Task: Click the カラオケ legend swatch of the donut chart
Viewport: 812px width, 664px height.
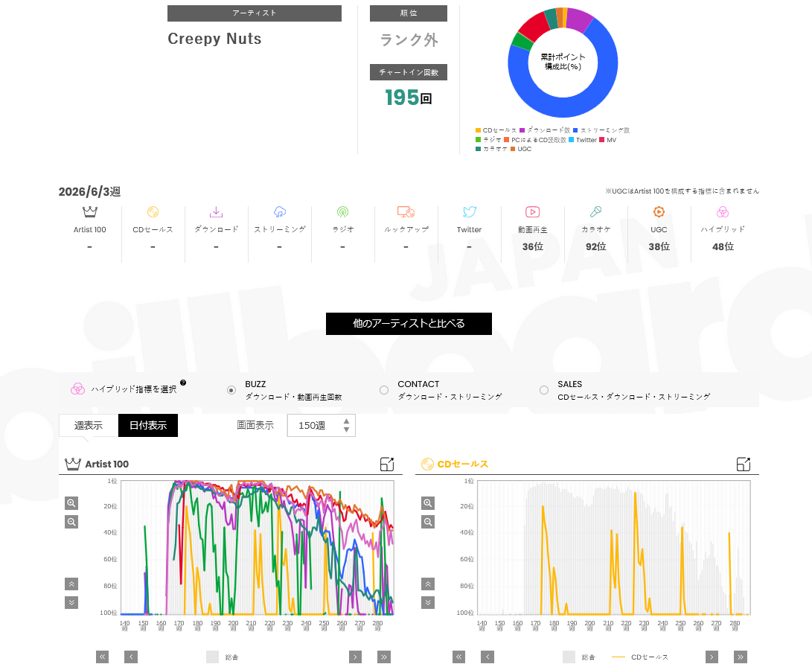Action: point(479,149)
